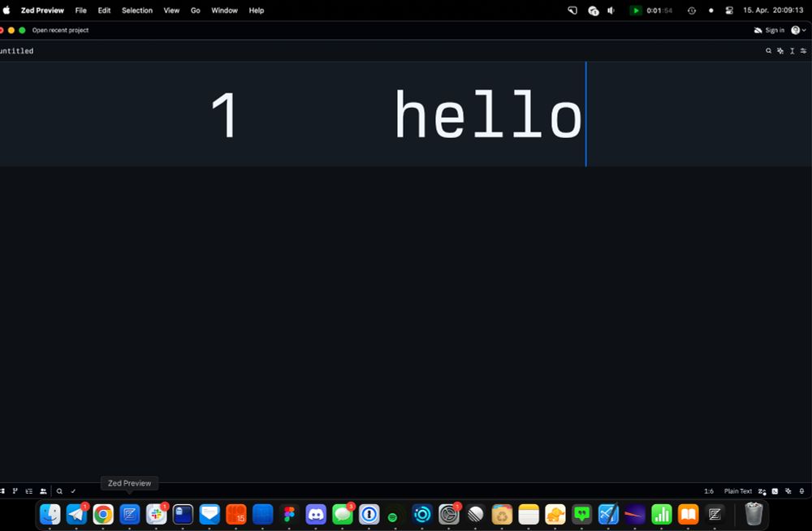Click the Sign in button
The width and height of the screenshot is (812, 531).
(775, 30)
